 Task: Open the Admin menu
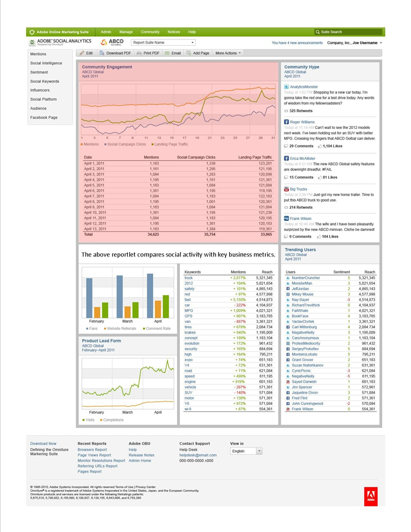pos(106,32)
